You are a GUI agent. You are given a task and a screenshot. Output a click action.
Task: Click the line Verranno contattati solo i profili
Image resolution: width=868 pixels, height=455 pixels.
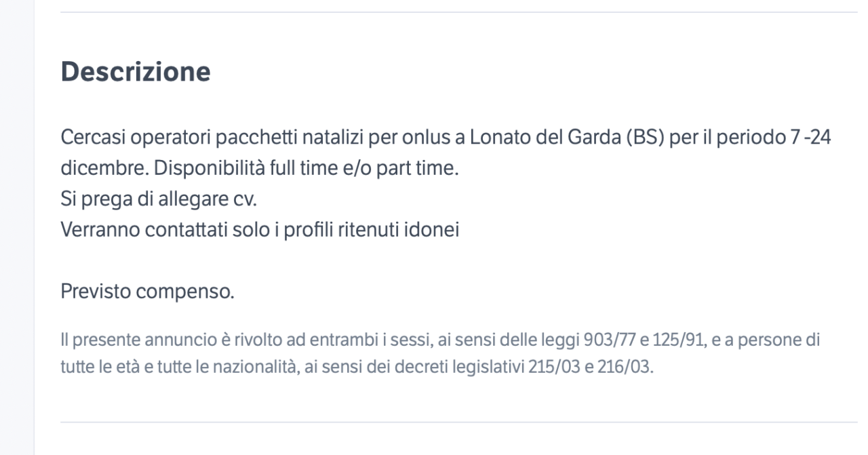pyautogui.click(x=260, y=231)
